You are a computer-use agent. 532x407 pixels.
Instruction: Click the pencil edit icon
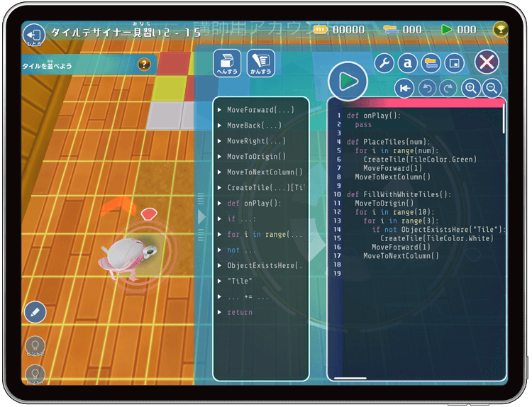[35, 312]
